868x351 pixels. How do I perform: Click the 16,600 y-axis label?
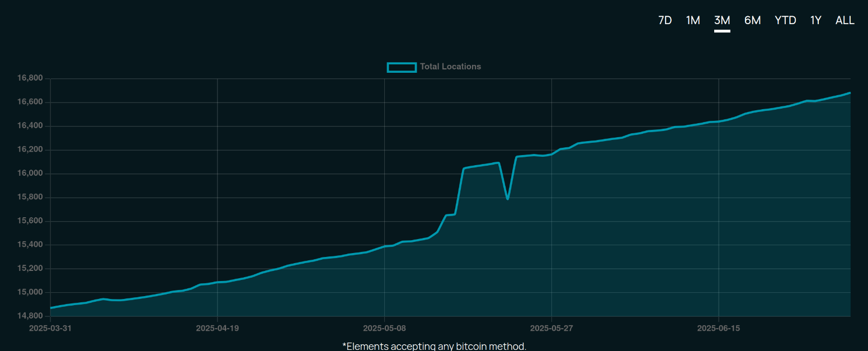pyautogui.click(x=30, y=102)
